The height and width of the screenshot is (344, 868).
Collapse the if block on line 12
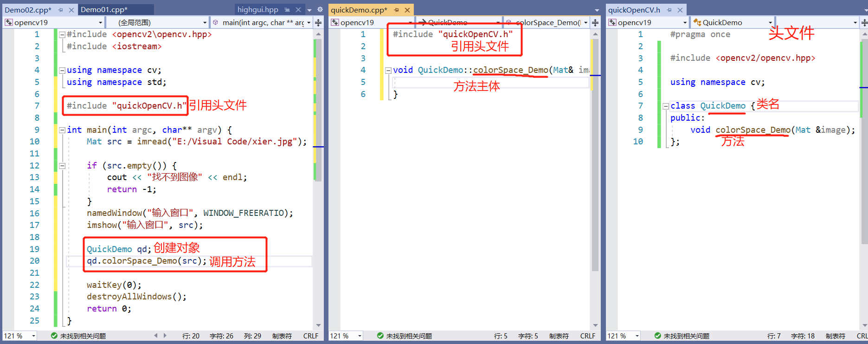coord(62,166)
